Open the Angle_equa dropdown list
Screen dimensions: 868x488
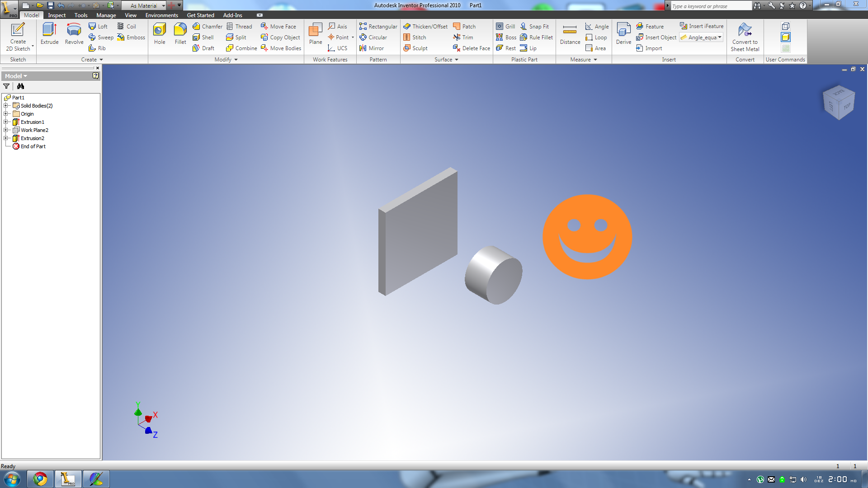719,38
